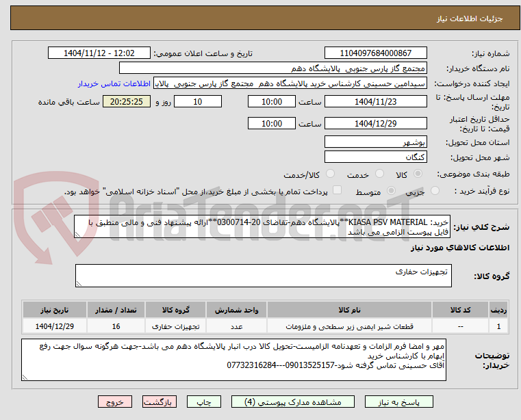The width and height of the screenshot is (521, 420).
Task: Click the ردیف column header
Action: point(498,310)
